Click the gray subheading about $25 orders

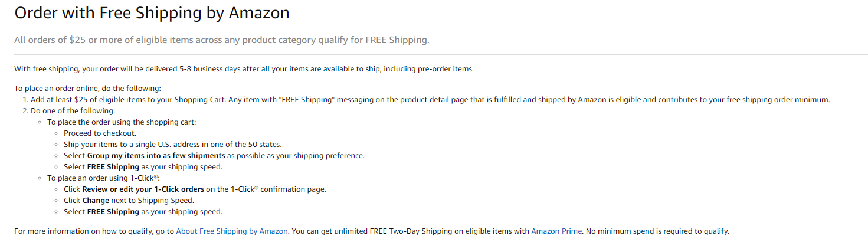pyautogui.click(x=222, y=40)
